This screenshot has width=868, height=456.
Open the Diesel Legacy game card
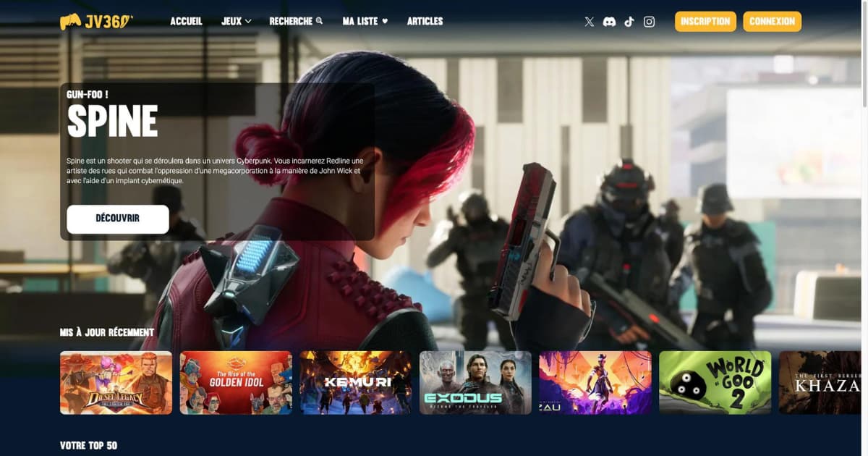point(116,383)
